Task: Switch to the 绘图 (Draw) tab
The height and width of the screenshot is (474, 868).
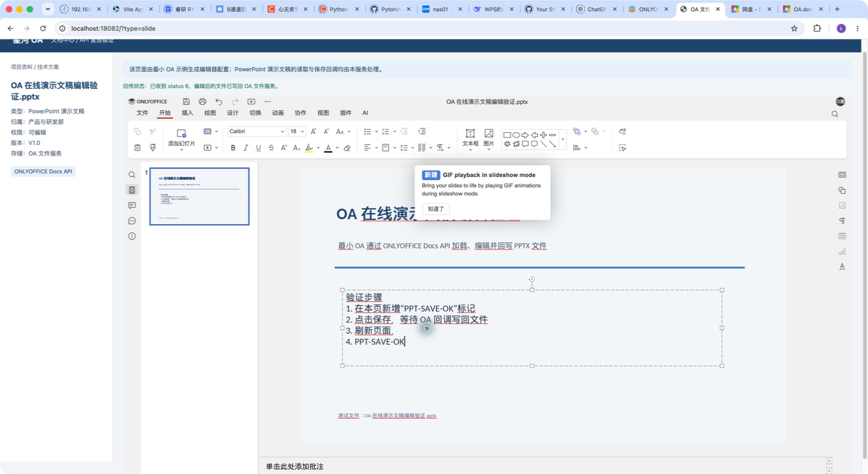Action: (x=210, y=113)
